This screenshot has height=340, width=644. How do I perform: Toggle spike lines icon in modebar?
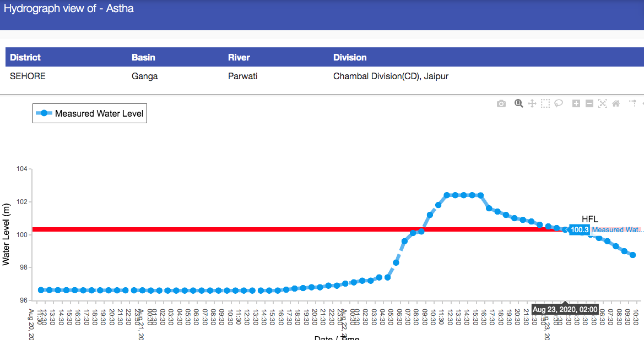pyautogui.click(x=634, y=103)
